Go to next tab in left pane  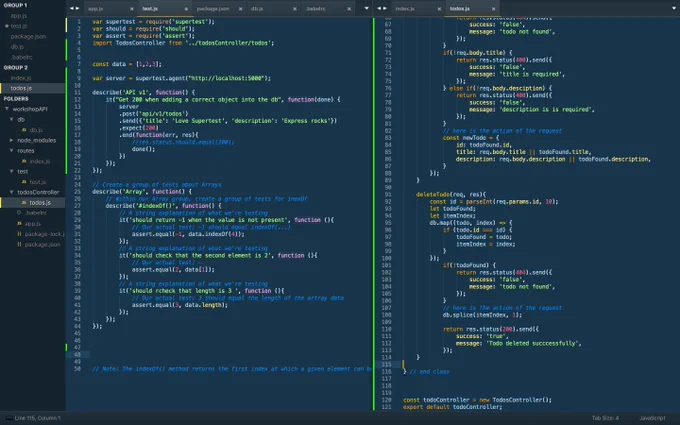pos(78,8)
